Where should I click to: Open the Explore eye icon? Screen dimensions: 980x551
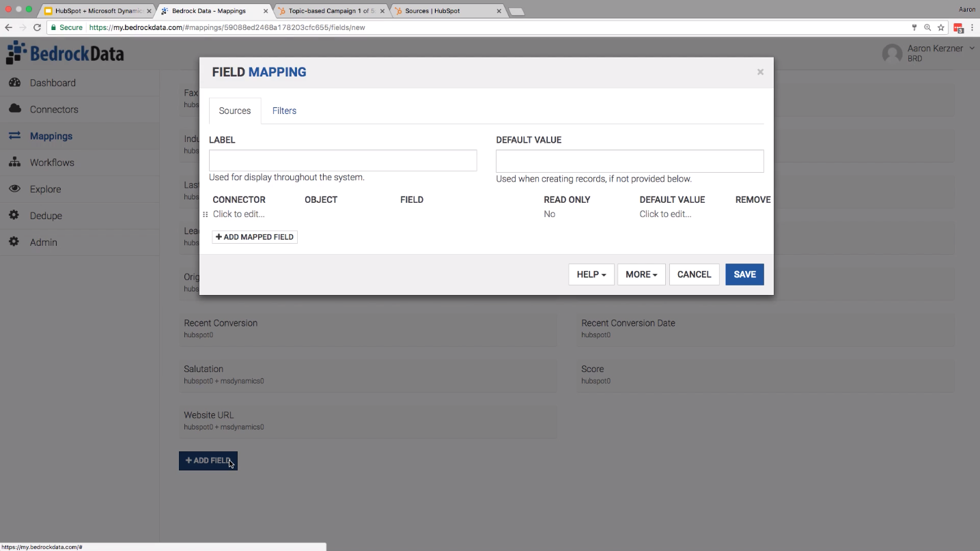(x=14, y=189)
